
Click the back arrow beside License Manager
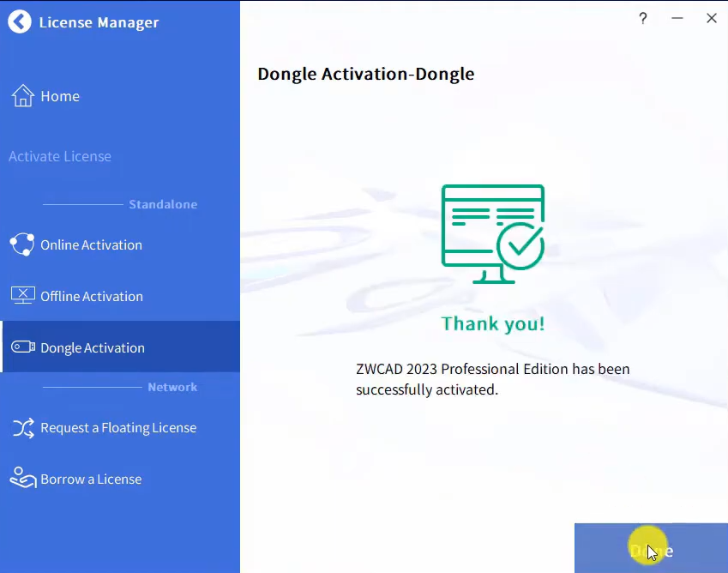coord(20,21)
